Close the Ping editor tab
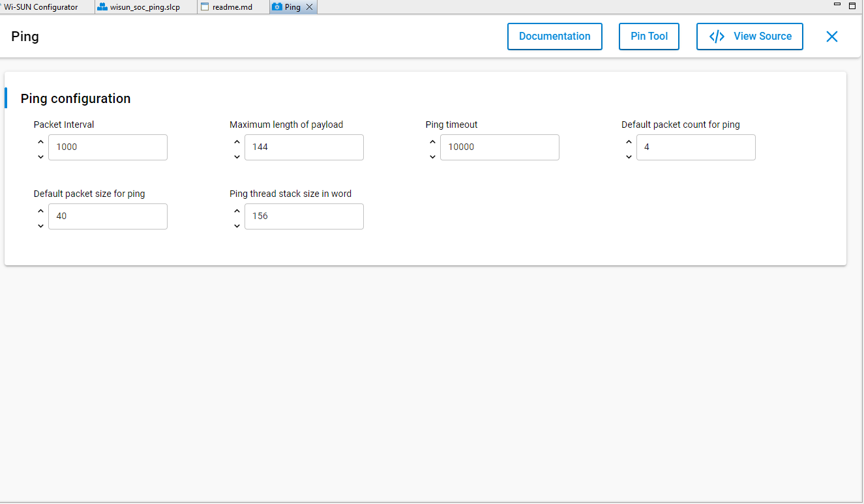Image resolution: width=864 pixels, height=504 pixels. click(309, 7)
